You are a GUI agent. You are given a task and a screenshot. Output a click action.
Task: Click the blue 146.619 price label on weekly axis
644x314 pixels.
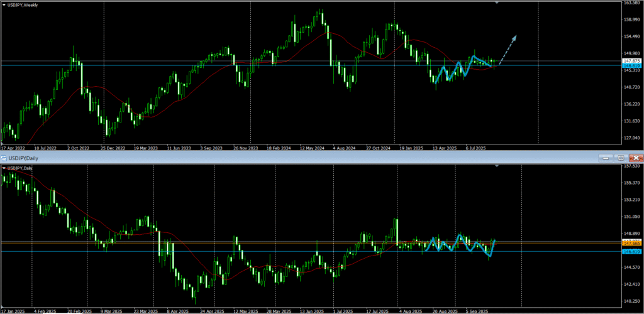coord(631,65)
